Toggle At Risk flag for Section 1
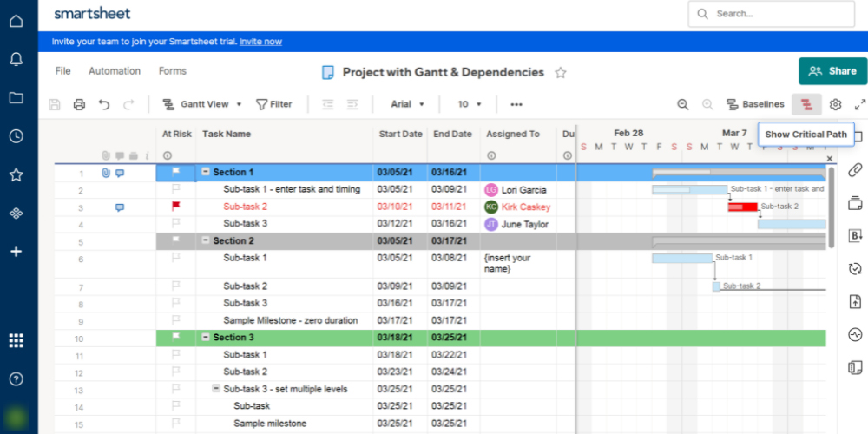This screenshot has width=868, height=434. tap(176, 172)
